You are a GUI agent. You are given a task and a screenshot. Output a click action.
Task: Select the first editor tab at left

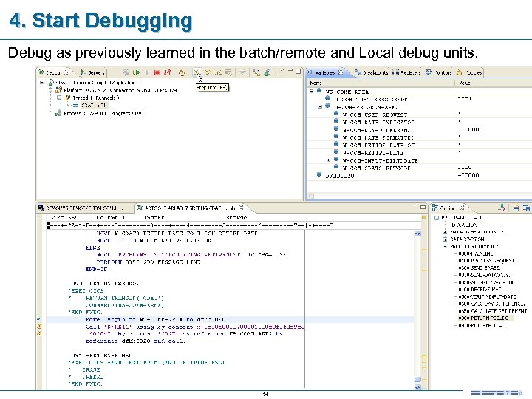click(x=81, y=208)
